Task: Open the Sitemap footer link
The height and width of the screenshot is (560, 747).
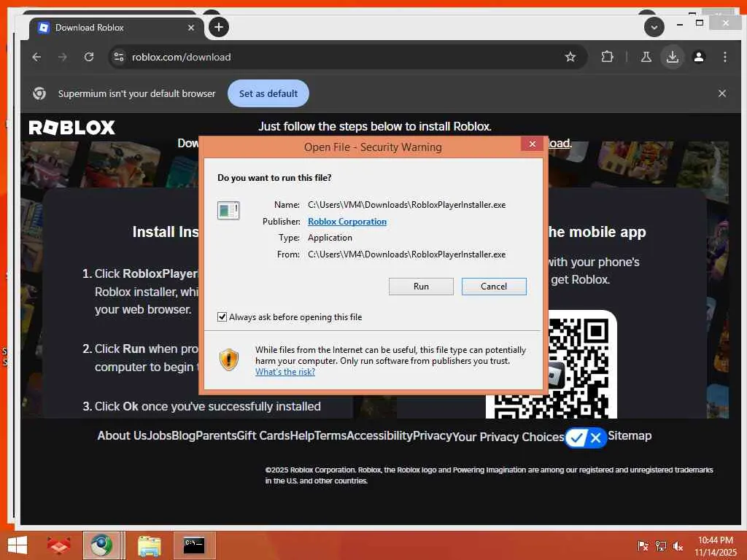Action: [630, 436]
